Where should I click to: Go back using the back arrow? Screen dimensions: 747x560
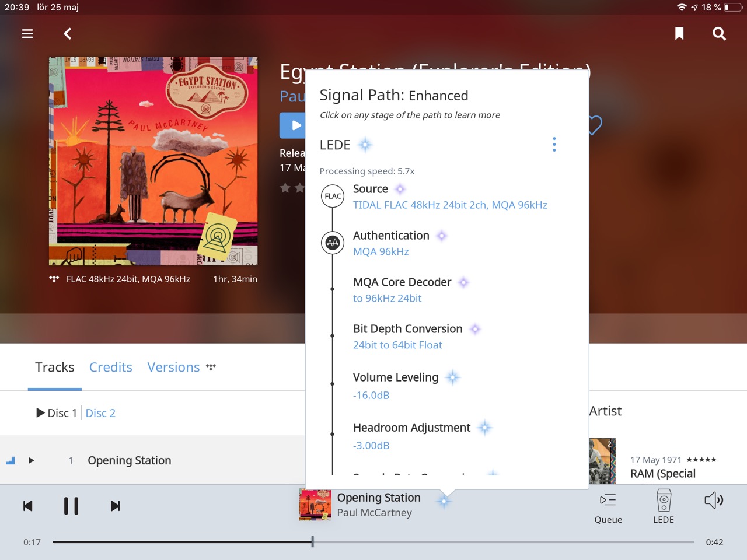coord(68,34)
